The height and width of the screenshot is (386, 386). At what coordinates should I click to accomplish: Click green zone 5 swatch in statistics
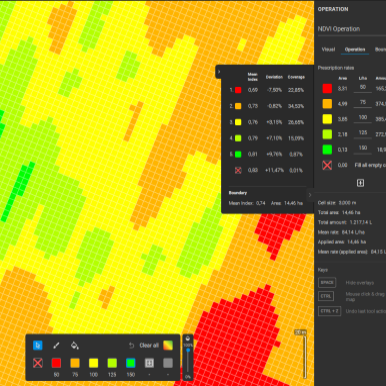click(238, 154)
